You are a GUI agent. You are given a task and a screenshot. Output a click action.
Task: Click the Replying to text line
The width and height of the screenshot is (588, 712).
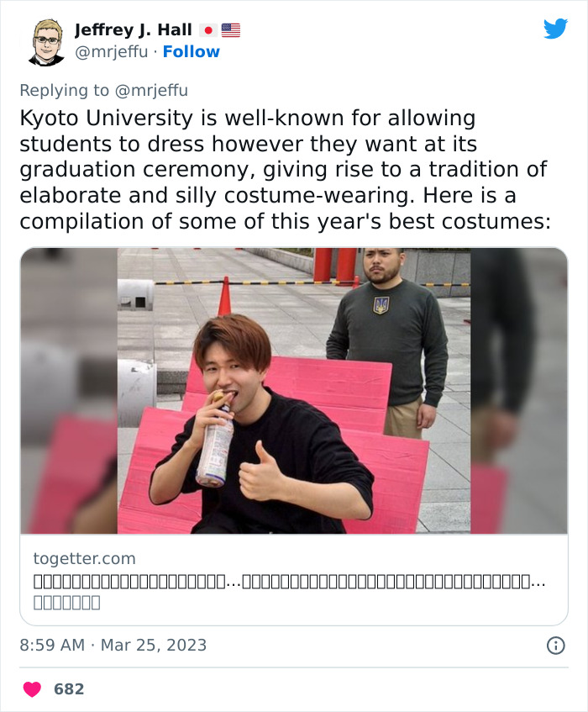click(105, 90)
